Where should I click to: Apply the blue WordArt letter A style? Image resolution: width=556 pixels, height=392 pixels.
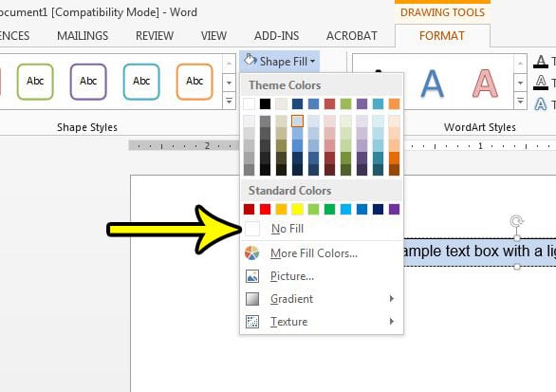click(x=432, y=84)
